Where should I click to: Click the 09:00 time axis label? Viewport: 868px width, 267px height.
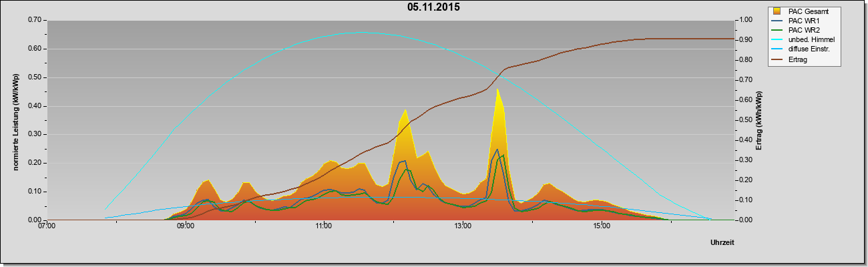point(185,226)
